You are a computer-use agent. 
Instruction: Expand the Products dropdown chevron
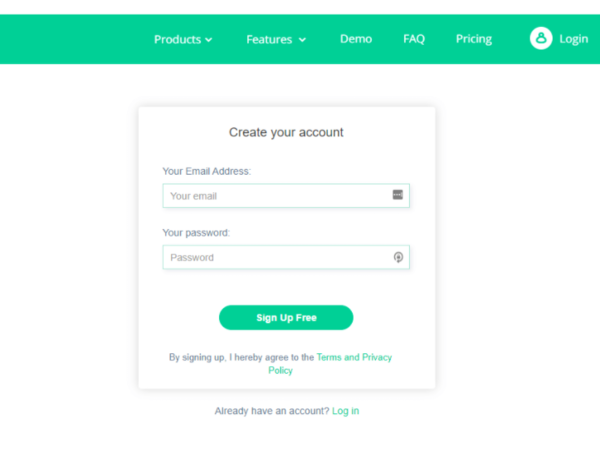click(x=209, y=40)
